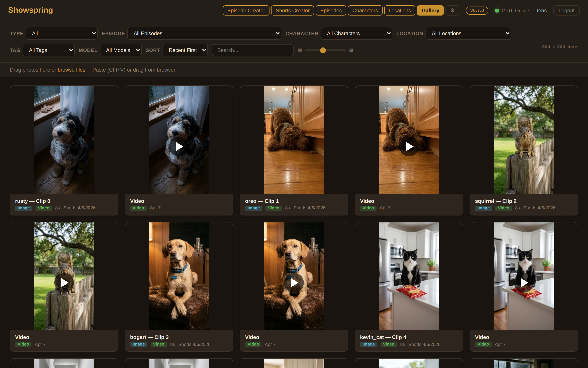Open the All Locations dropdown
This screenshot has width=588, height=368.
coord(468,33)
